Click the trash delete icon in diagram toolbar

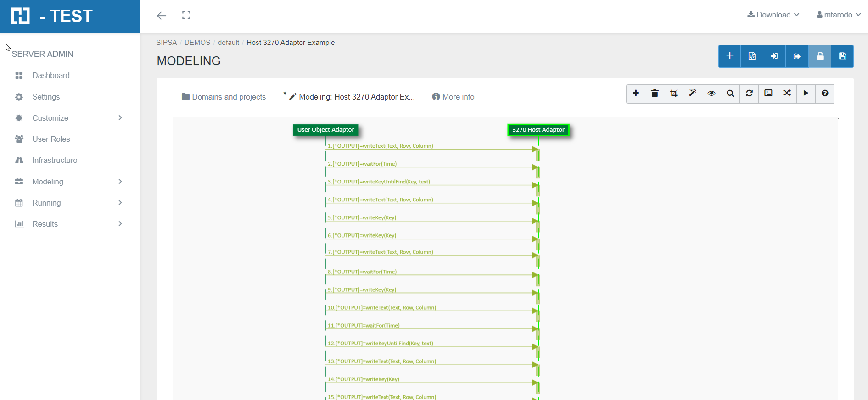655,94
